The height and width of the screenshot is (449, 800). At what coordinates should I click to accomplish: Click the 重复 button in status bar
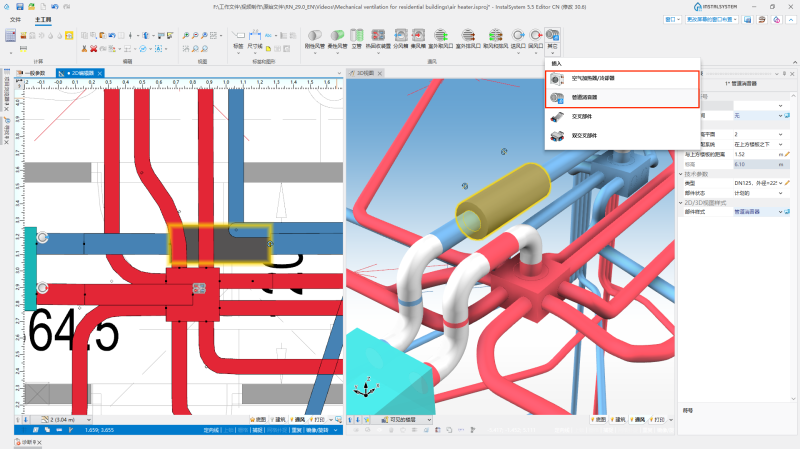coord(296,430)
